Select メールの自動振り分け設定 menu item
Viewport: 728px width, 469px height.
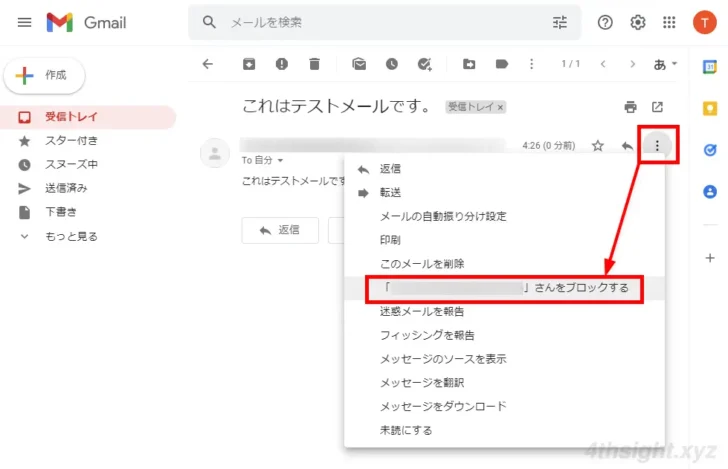[x=504, y=216]
